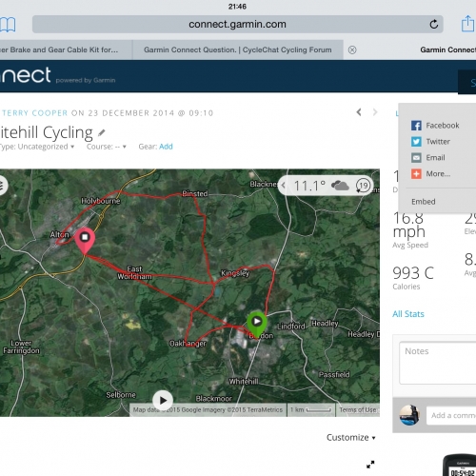
Task: Share activity on Facebook
Action: tap(435, 126)
